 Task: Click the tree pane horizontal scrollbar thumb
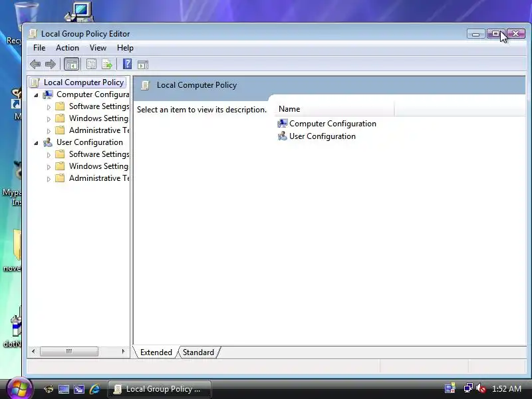(x=69, y=351)
